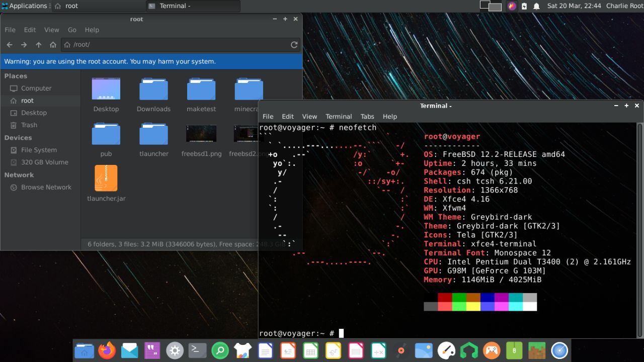
Task: Switch to root window in the taskbar
Action: pyautogui.click(x=98, y=6)
